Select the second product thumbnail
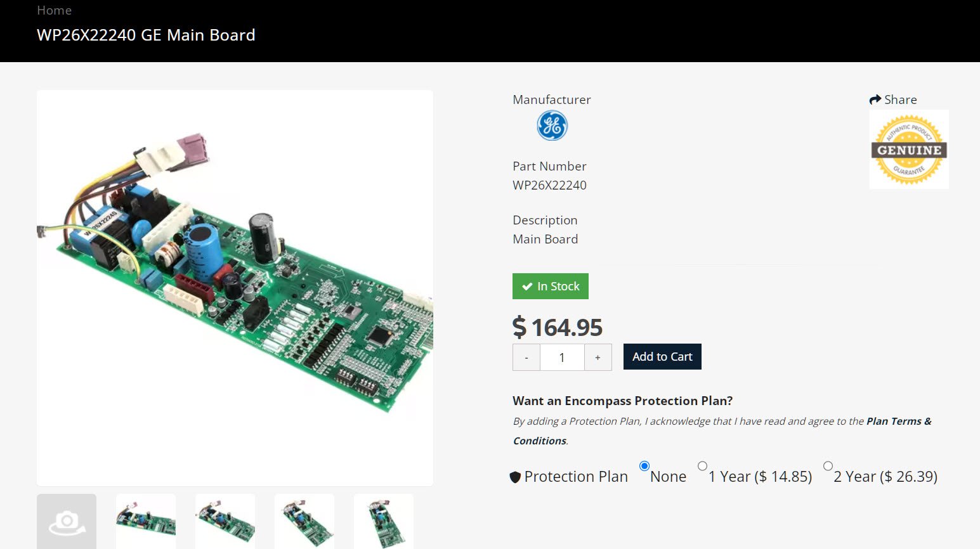The image size is (980, 549). pos(146,521)
